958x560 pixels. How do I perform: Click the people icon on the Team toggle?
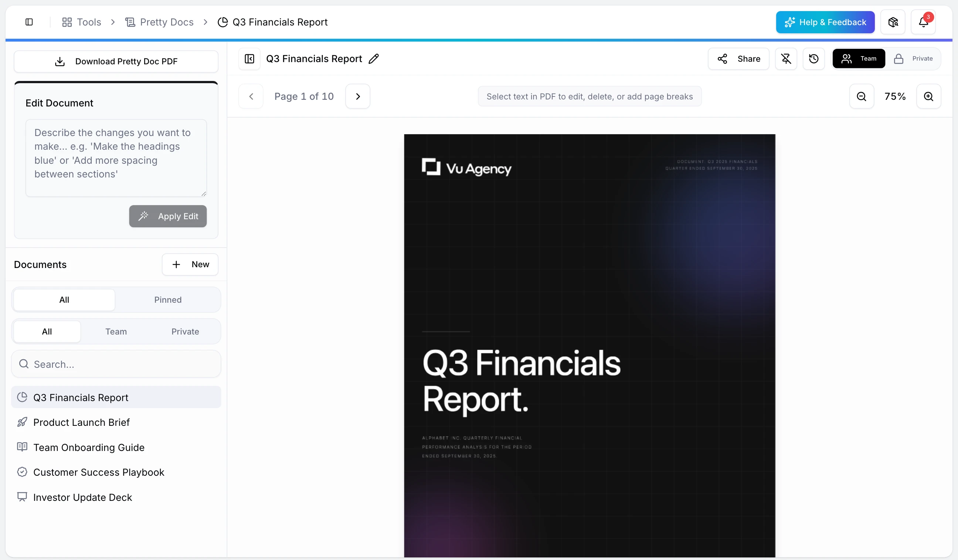click(x=846, y=58)
